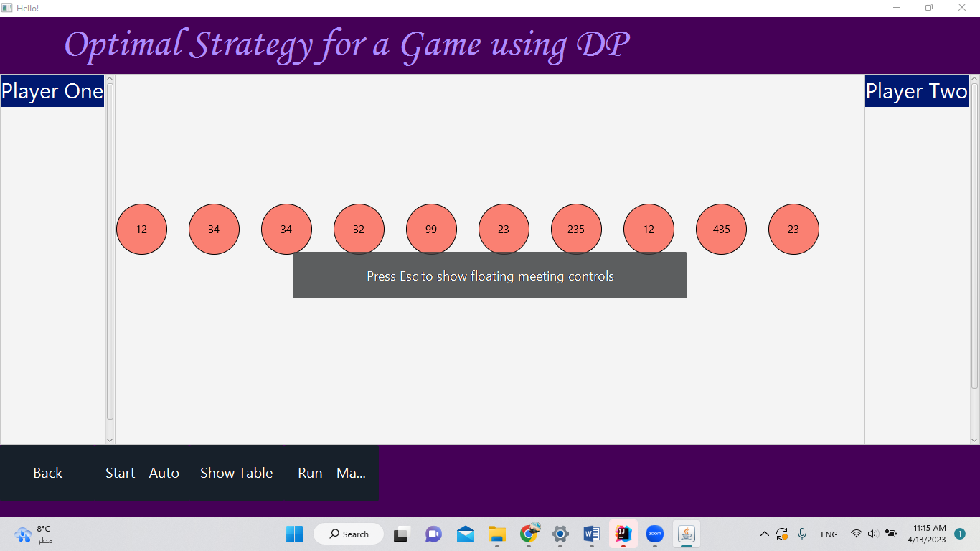The image size is (980, 551).
Task: Open the DP table with Show Table
Action: tap(236, 474)
